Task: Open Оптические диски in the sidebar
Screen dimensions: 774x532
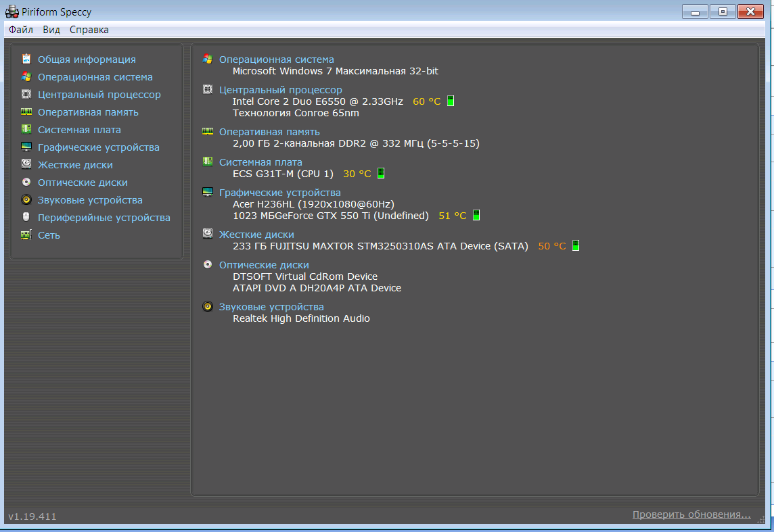Action: click(83, 183)
